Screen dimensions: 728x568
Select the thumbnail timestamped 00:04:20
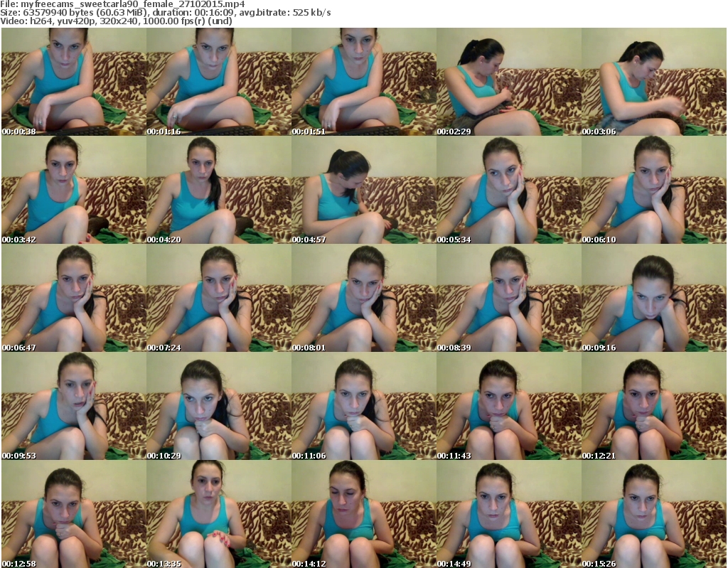[219, 190]
